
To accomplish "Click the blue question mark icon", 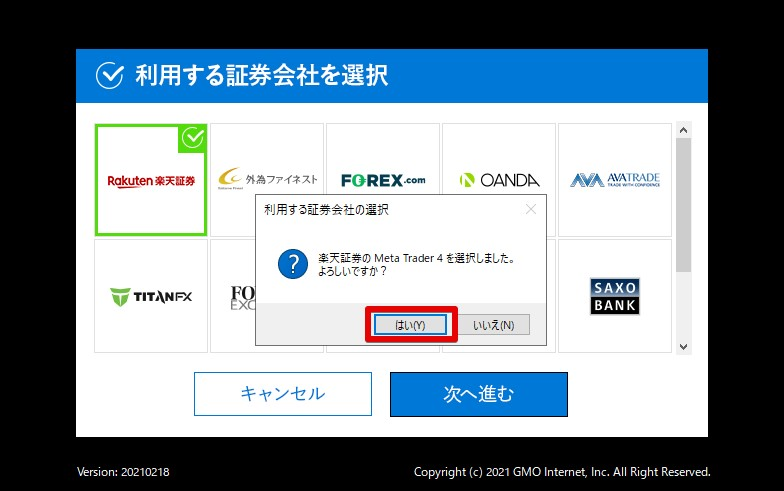I will (293, 264).
